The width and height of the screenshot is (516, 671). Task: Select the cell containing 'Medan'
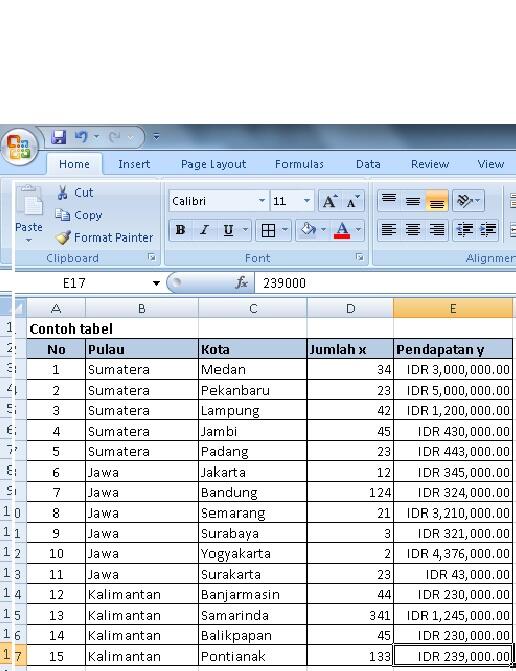tap(253, 369)
